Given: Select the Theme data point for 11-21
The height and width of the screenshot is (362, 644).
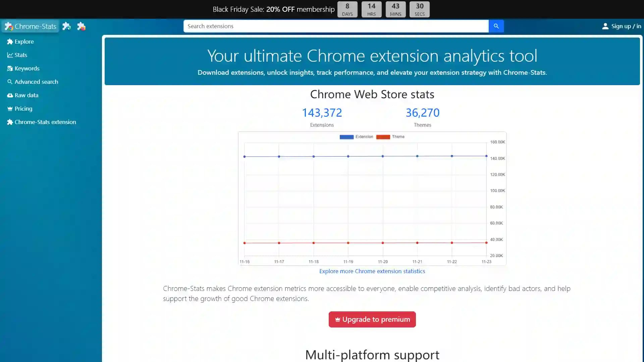Looking at the screenshot, I should [x=417, y=243].
